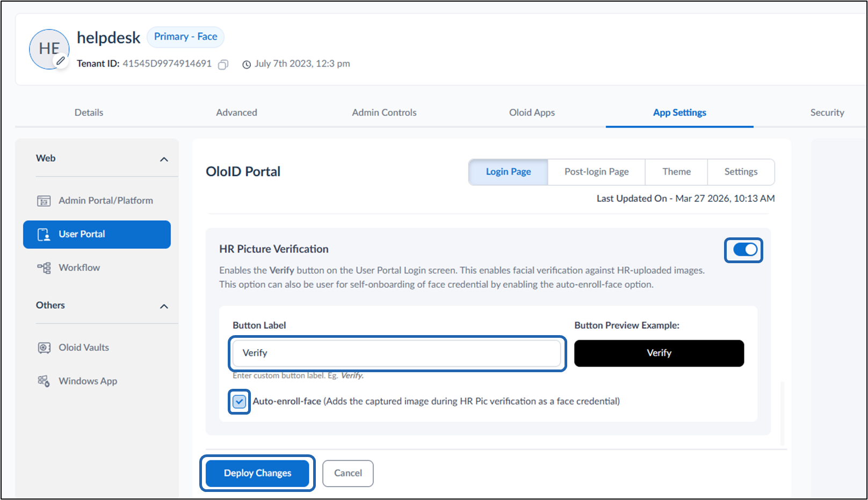
Task: Click the User Portal icon in the sidebar
Action: (44, 235)
